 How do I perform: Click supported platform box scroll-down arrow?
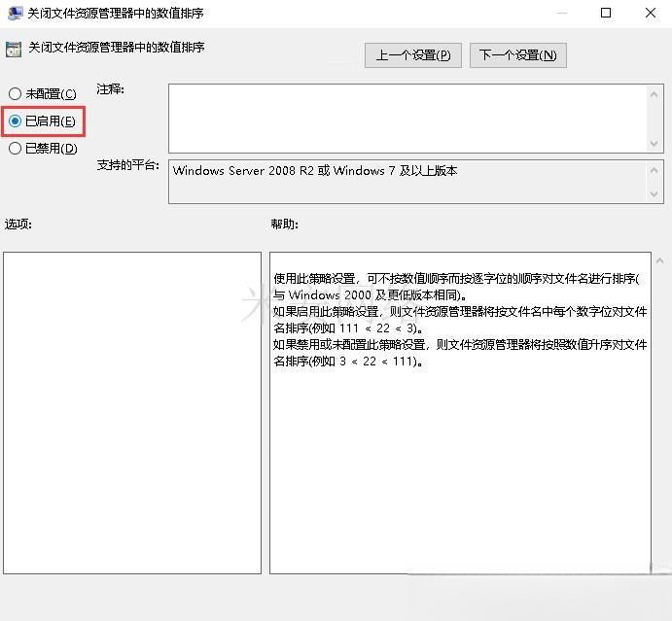click(654, 194)
